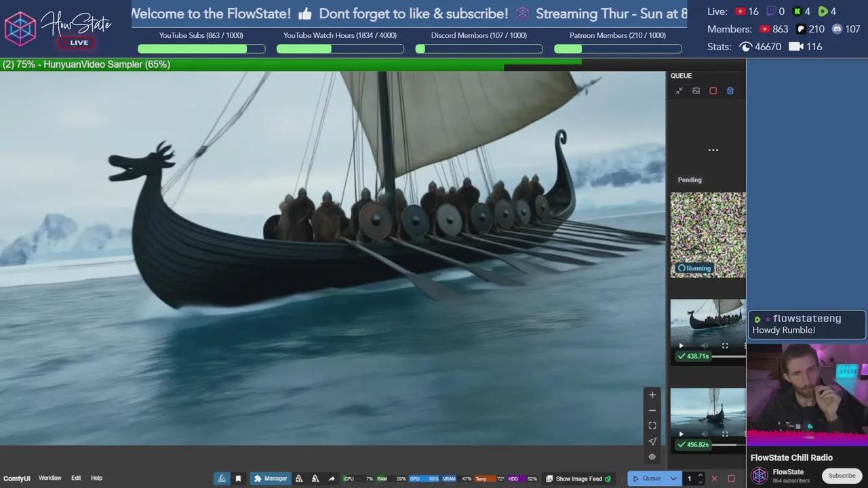Increase batch count with the stepper arrow
868x488 pixels.
(700, 475)
